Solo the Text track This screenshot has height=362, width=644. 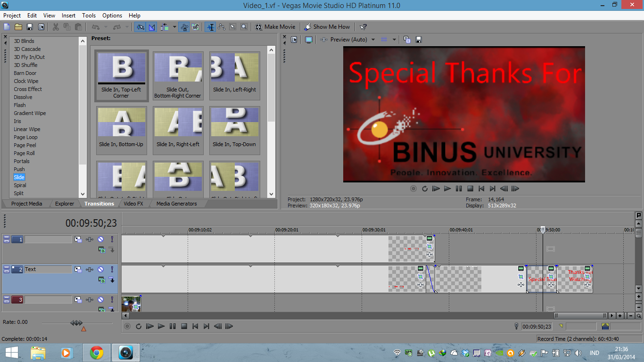point(112,270)
